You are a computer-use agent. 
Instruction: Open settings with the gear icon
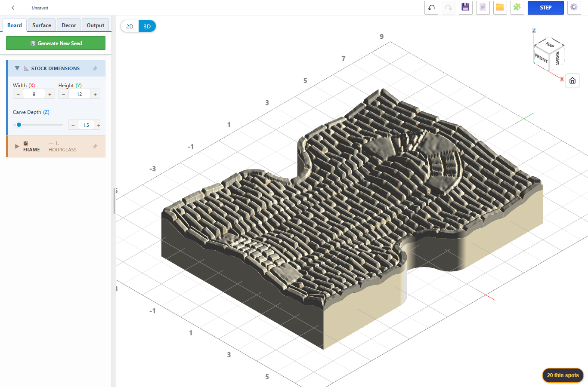click(574, 8)
